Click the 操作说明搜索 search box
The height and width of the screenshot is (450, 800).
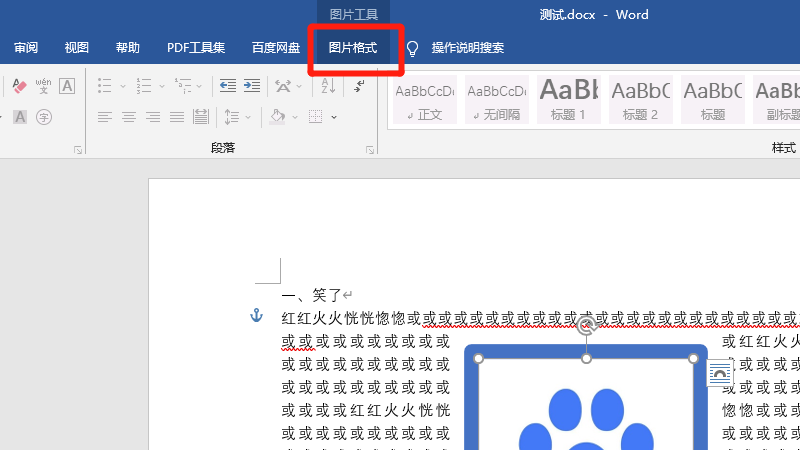coord(467,48)
